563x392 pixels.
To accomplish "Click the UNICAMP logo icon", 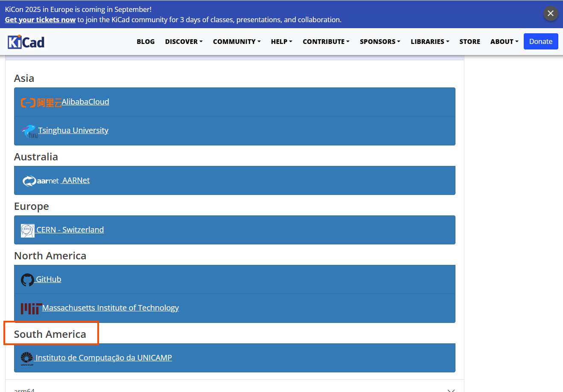I will point(27,358).
